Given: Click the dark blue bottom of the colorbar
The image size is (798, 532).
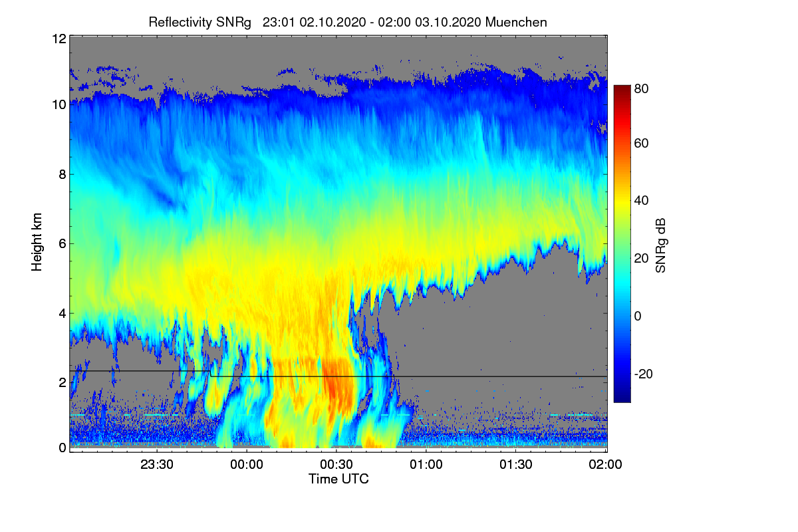Looking at the screenshot, I should pyautogui.click(x=621, y=398).
